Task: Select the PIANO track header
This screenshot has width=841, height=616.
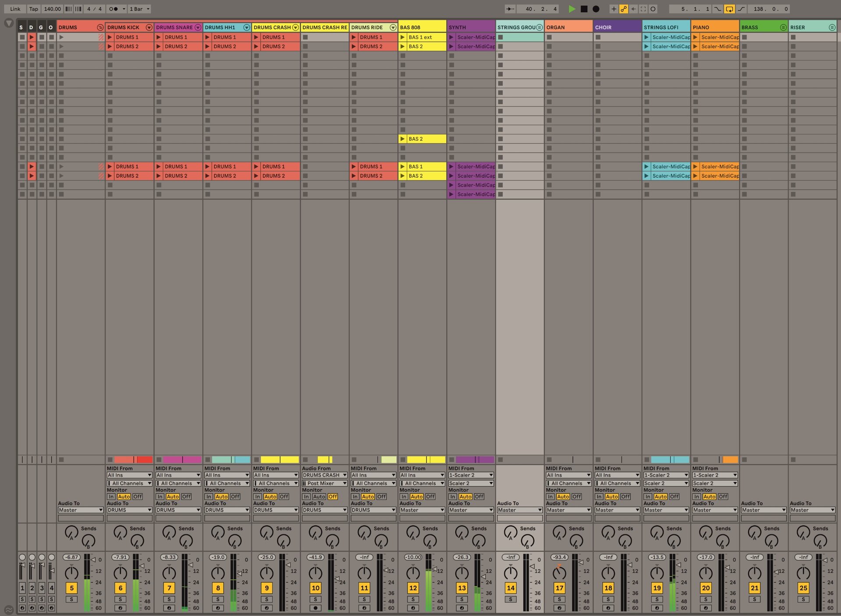Action: [x=713, y=27]
